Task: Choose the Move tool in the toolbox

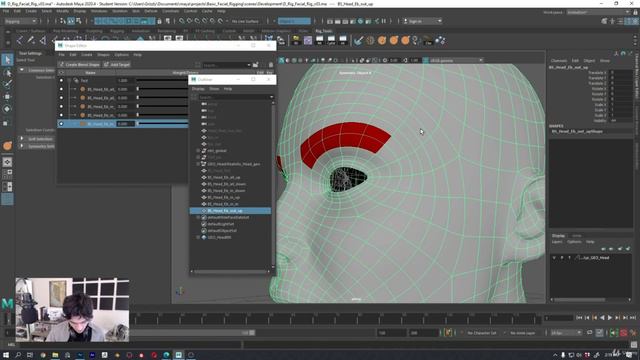Action: point(7,97)
